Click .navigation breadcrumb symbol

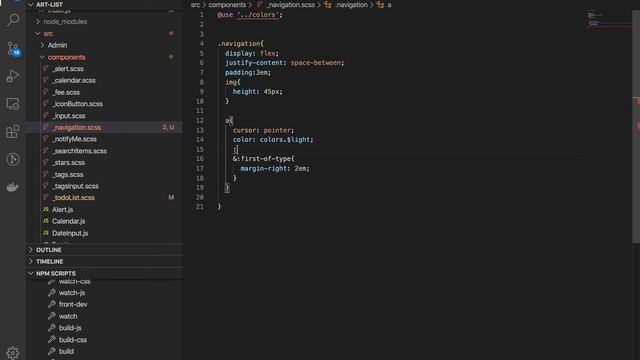(x=351, y=5)
